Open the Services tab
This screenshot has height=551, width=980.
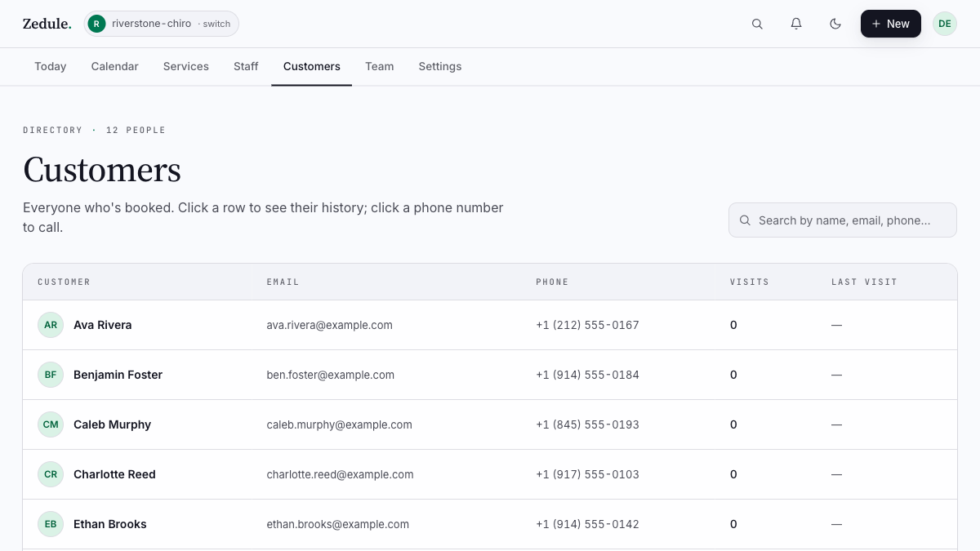point(186,66)
